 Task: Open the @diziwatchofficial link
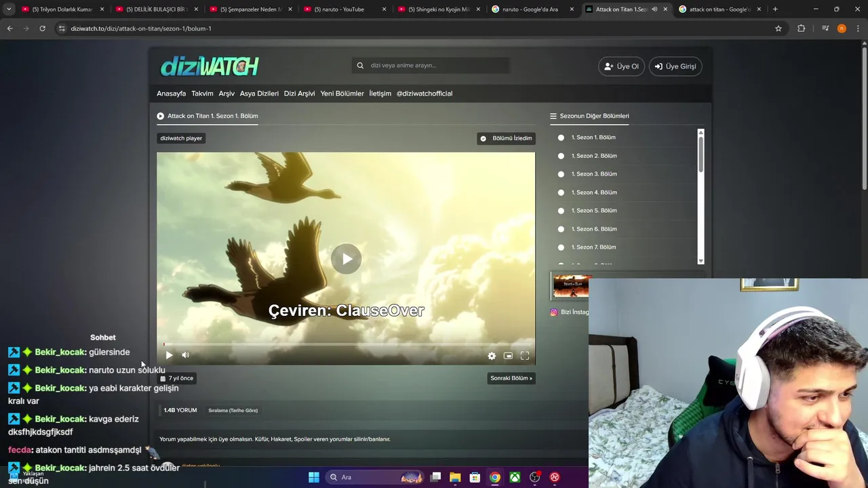coord(425,94)
